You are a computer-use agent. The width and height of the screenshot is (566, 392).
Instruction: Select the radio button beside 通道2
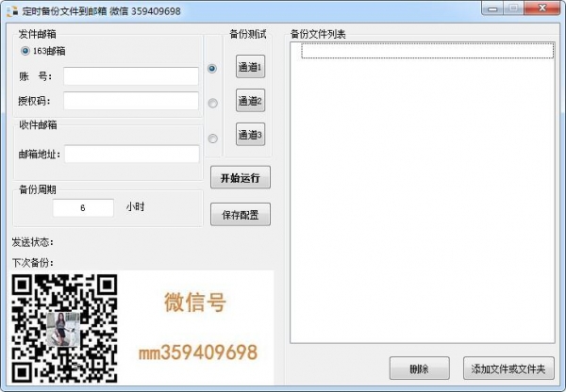[212, 103]
